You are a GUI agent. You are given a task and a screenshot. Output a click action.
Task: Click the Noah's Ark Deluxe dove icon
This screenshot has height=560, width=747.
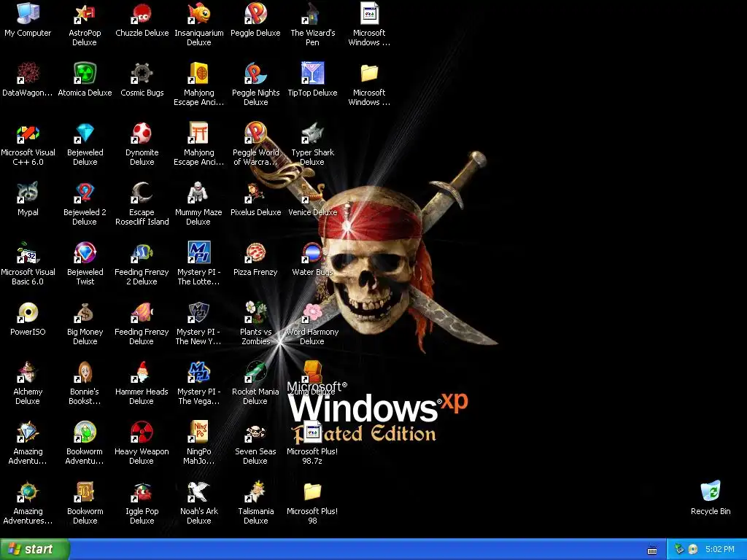pos(198,492)
